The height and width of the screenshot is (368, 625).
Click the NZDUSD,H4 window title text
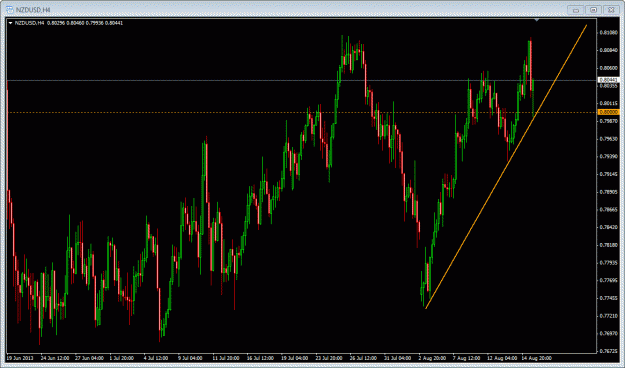pyautogui.click(x=34, y=10)
